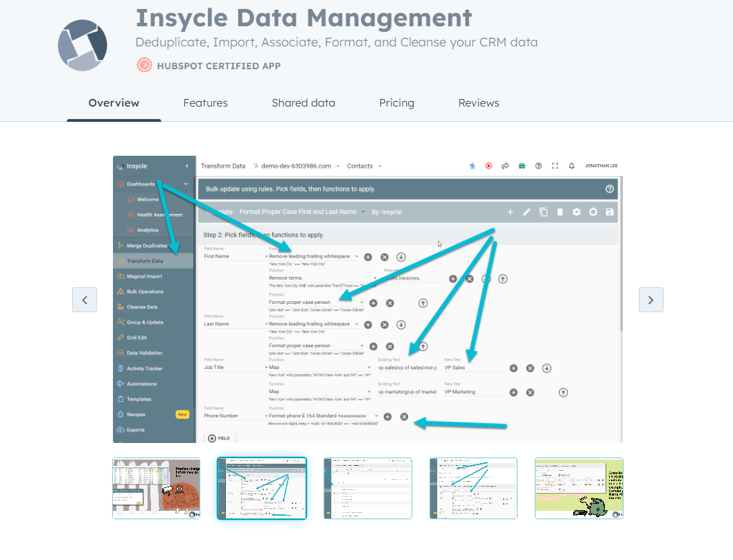Click the help icon in bulk update banner

pos(610,189)
